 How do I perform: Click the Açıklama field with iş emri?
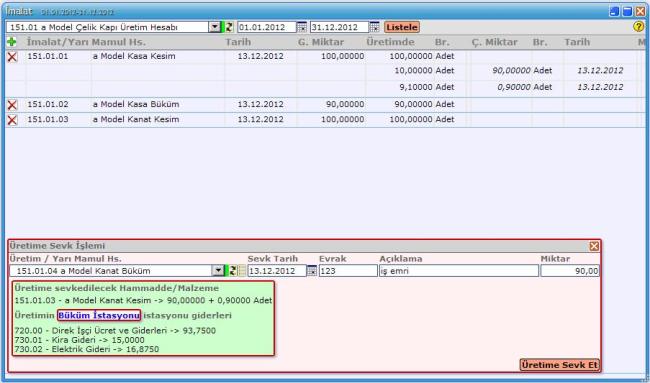(459, 271)
